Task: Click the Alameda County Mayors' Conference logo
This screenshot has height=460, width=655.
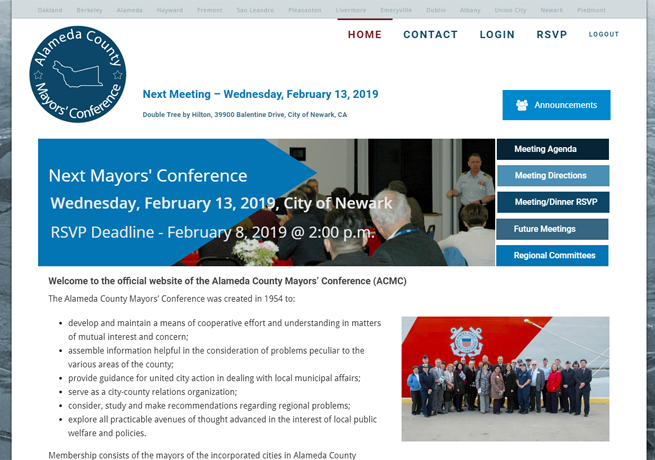Action: (x=78, y=74)
